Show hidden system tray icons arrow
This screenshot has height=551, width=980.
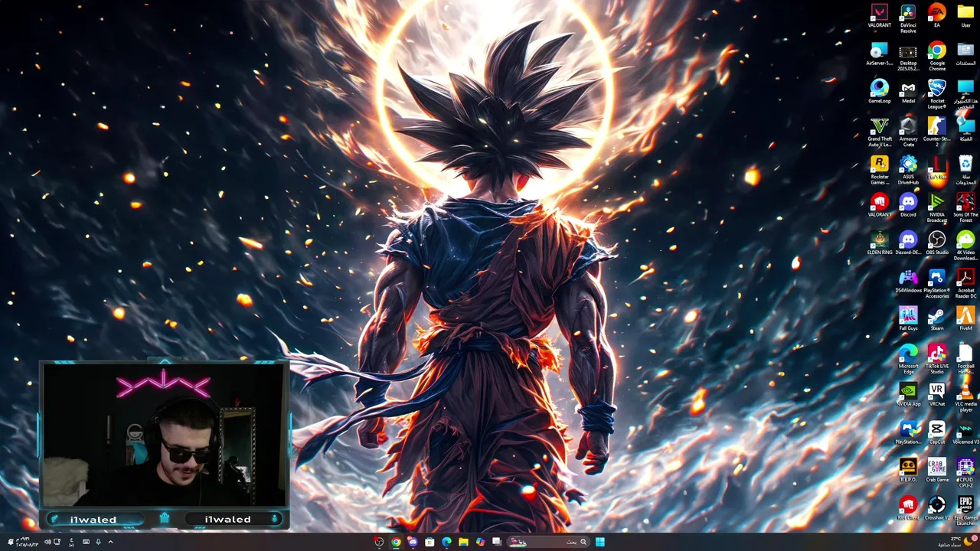(110, 542)
